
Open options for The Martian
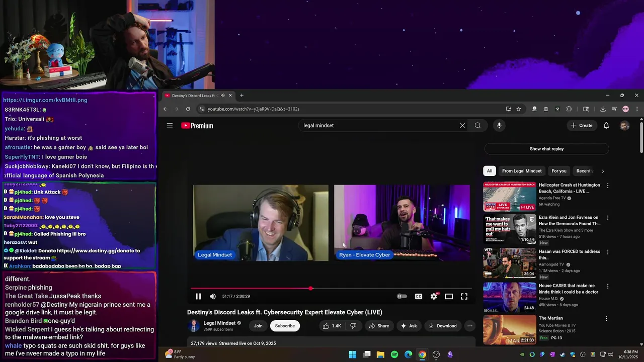coord(606,319)
